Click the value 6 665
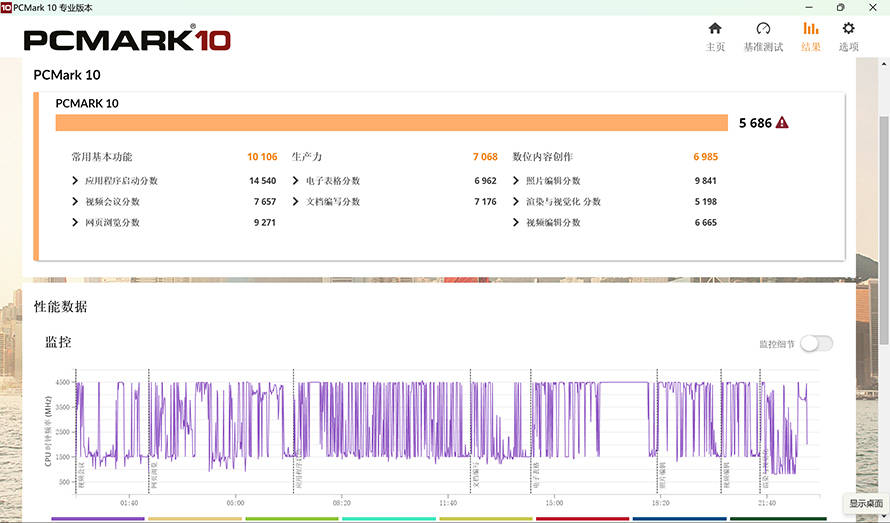This screenshot has height=523, width=890. point(706,223)
